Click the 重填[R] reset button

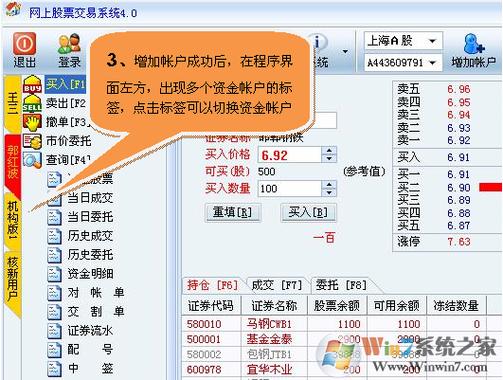[x=232, y=212]
